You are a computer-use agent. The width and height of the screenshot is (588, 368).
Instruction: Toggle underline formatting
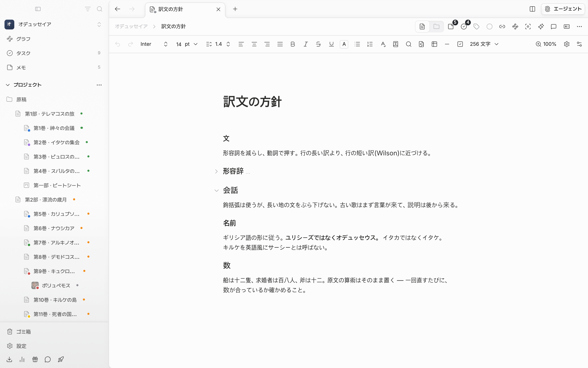pos(331,44)
